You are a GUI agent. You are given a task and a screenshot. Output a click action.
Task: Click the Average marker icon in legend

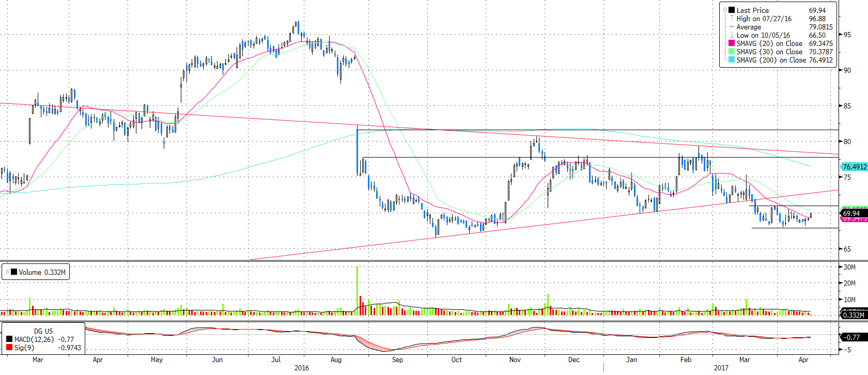(732, 27)
